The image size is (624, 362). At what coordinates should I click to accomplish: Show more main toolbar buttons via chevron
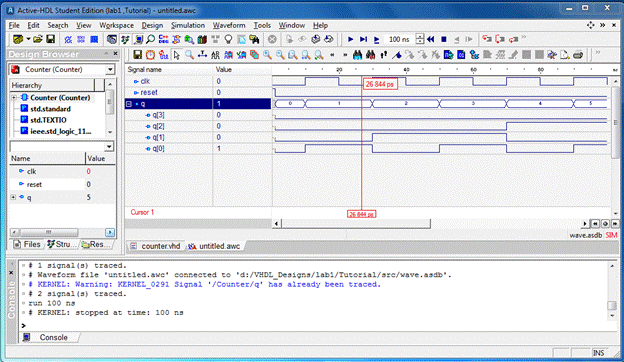524,37
